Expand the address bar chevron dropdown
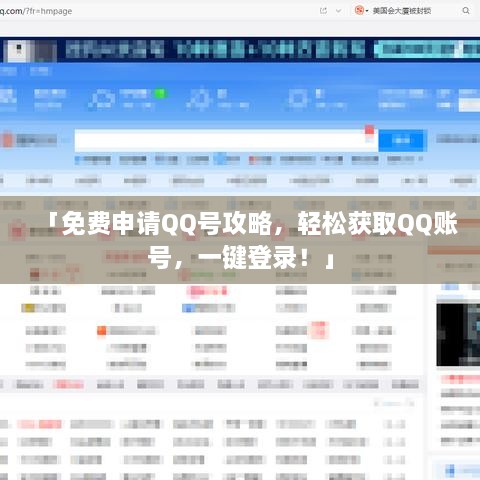Viewport: 480px width, 480px height. tap(338, 11)
